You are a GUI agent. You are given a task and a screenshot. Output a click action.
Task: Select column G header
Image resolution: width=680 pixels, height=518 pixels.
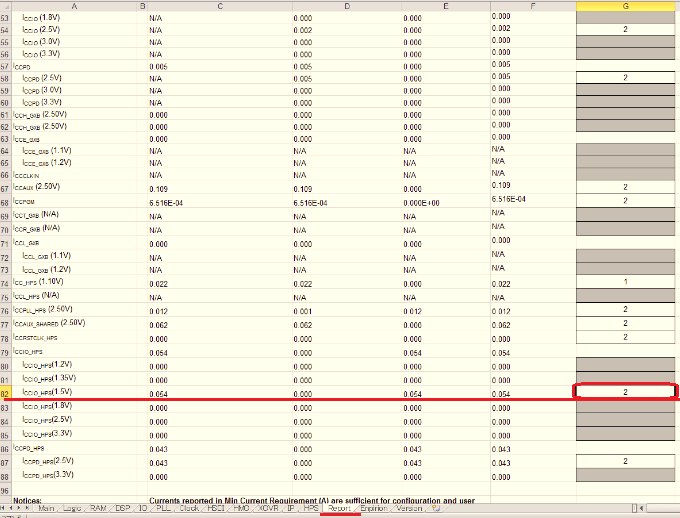[x=626, y=5]
